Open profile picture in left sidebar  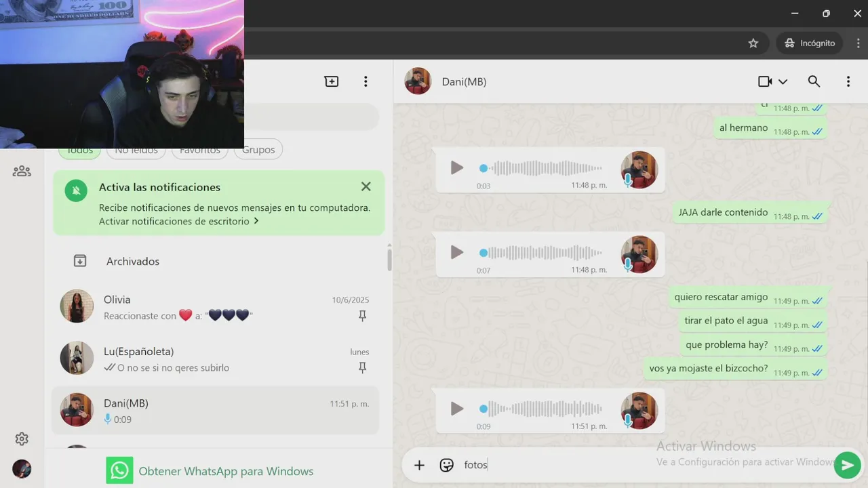pyautogui.click(x=22, y=469)
